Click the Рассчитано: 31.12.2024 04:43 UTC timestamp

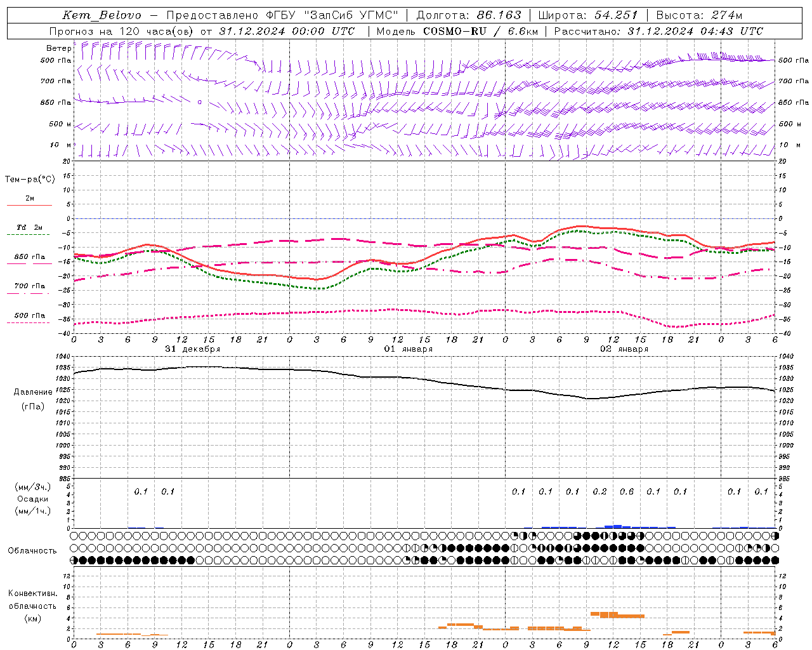click(x=658, y=31)
